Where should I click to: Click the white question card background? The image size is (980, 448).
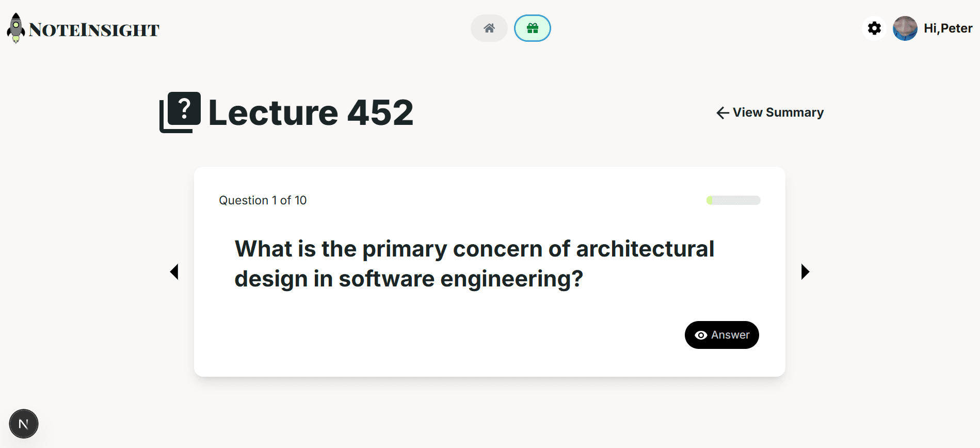click(x=413, y=341)
